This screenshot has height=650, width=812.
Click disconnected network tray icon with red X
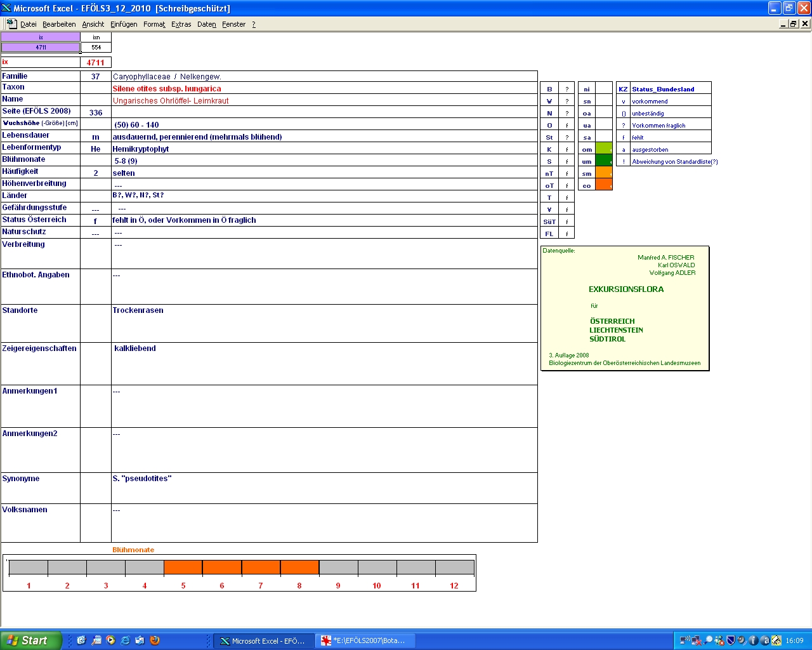coord(696,640)
